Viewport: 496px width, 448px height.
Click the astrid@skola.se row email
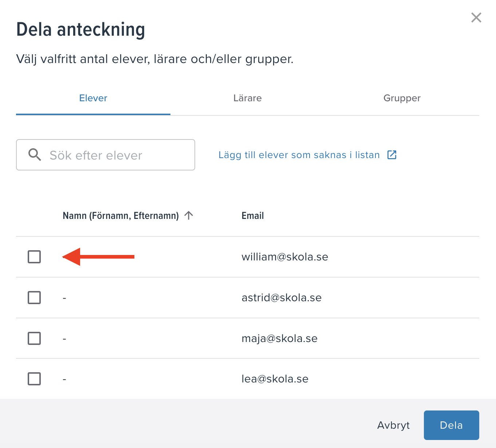282,298
